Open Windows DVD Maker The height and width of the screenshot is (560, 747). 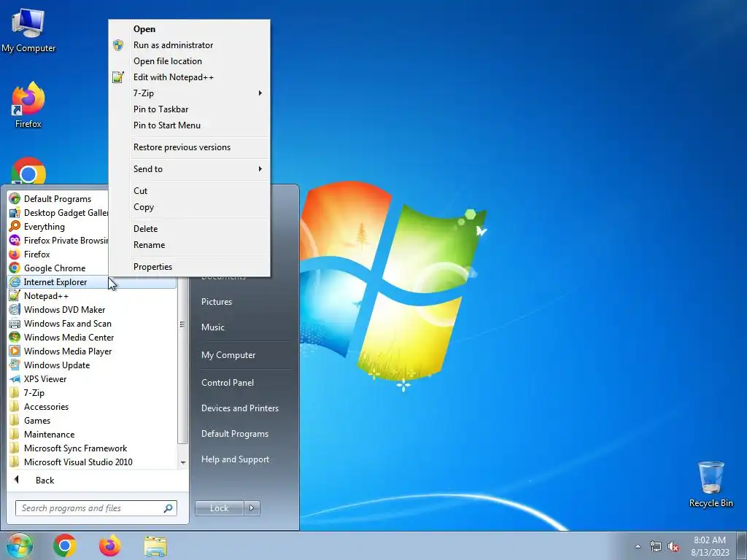pyautogui.click(x=92, y=309)
